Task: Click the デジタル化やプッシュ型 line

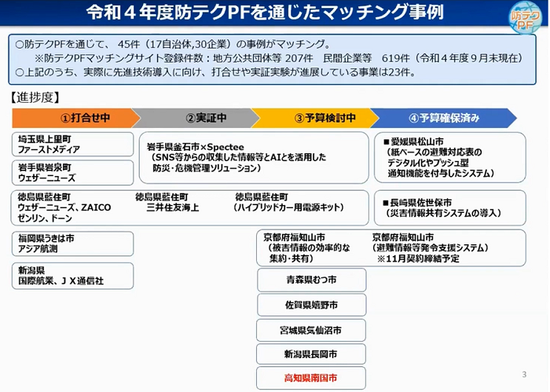Action: (428, 163)
